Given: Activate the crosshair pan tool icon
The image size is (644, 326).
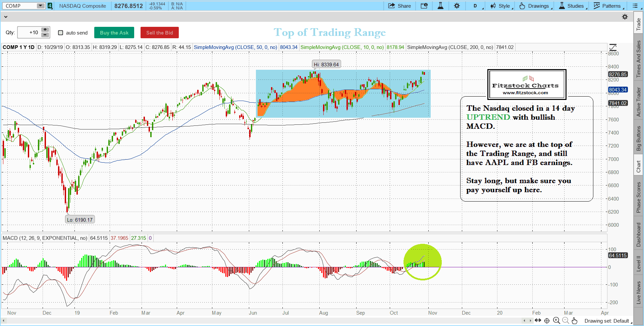Looking at the screenshot, I should pyautogui.click(x=547, y=321).
